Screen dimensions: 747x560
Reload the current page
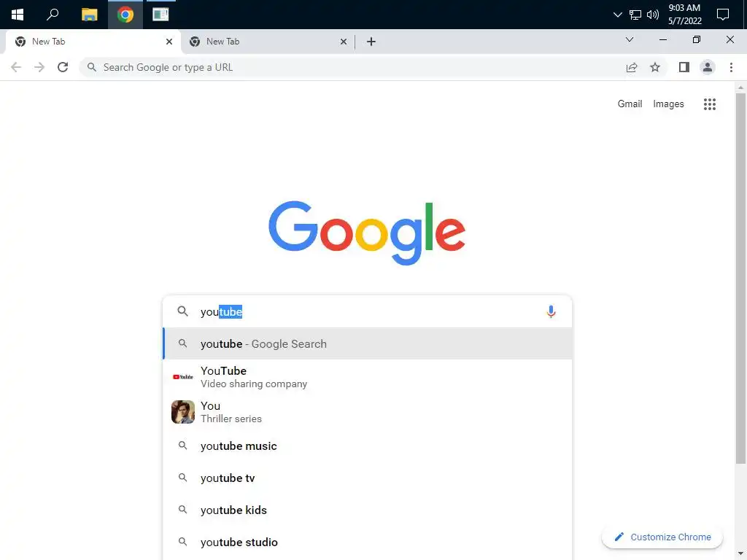pos(63,67)
